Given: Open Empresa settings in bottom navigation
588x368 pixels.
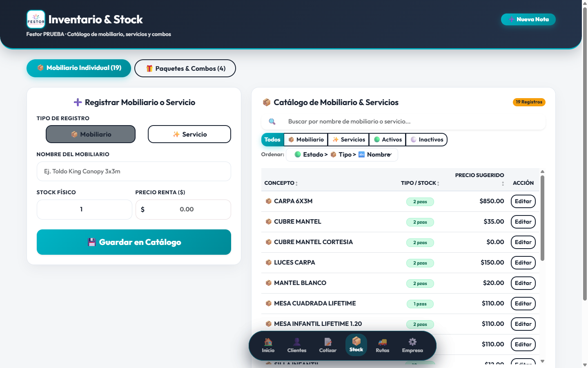Looking at the screenshot, I should click(x=412, y=346).
